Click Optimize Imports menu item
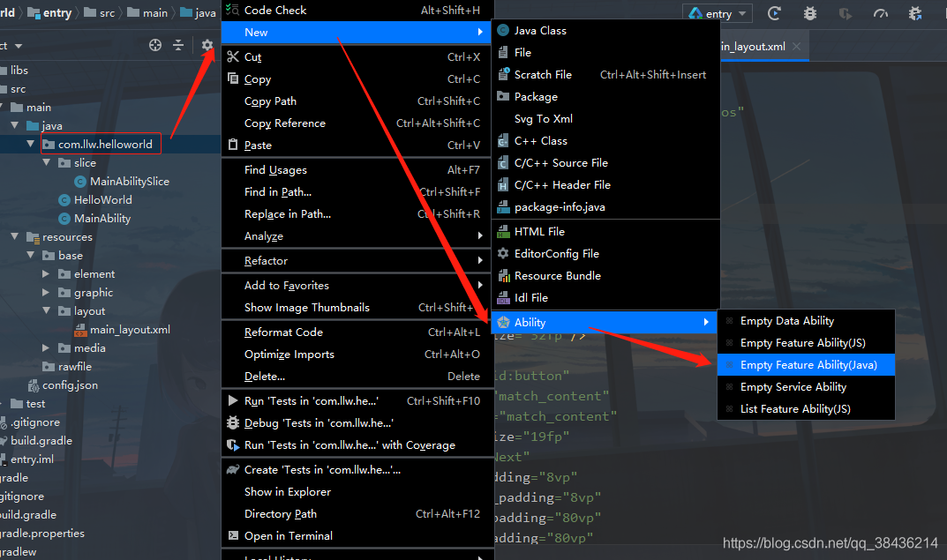This screenshot has width=947, height=560. [357, 355]
